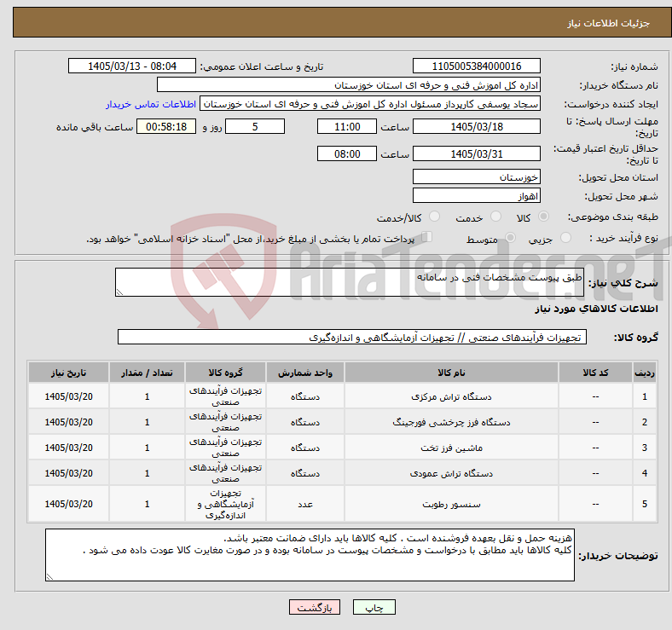672x630 pixels.
Task: Choose the متوسط purchase type option
Action: [510, 238]
